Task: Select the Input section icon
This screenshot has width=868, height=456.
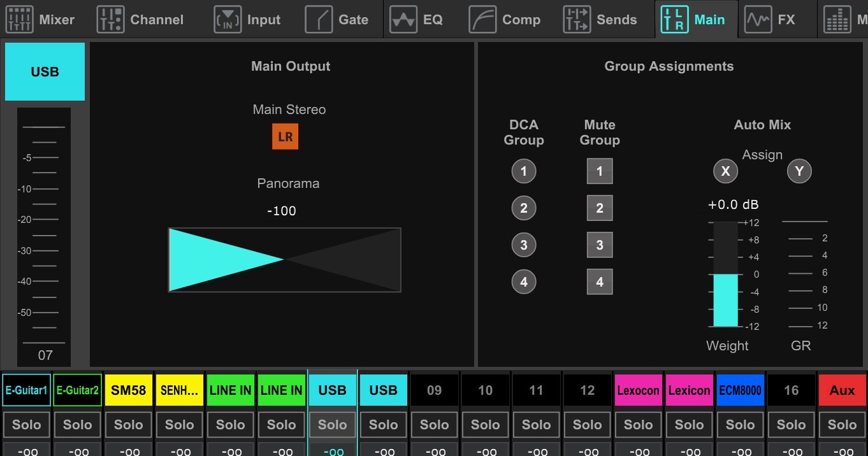Action: [x=228, y=20]
